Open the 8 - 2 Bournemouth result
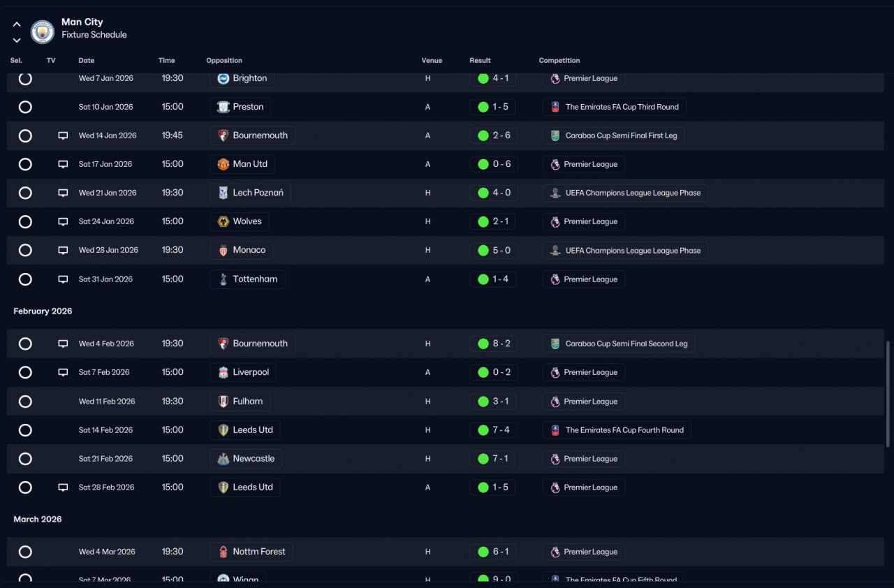 pos(494,344)
